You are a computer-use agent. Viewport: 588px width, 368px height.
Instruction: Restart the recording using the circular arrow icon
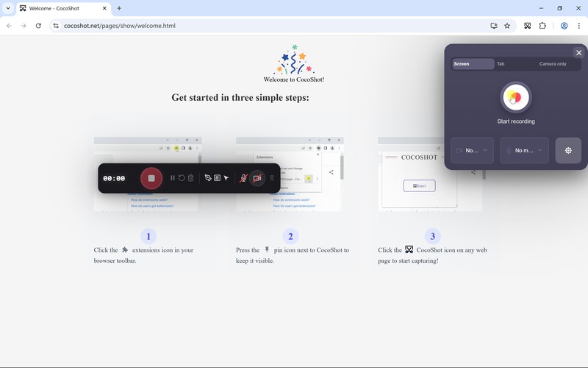coord(182,178)
